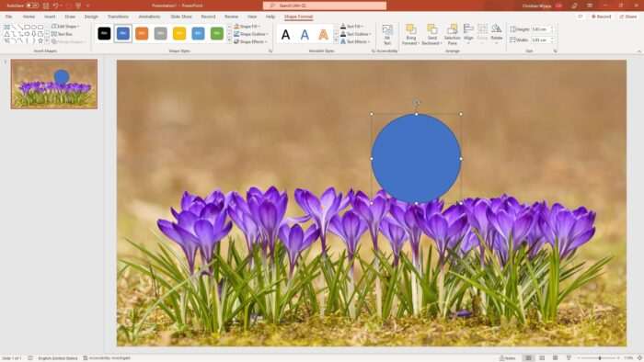Apply the light blue shape style
This screenshot has height=362, width=644.
[198, 34]
